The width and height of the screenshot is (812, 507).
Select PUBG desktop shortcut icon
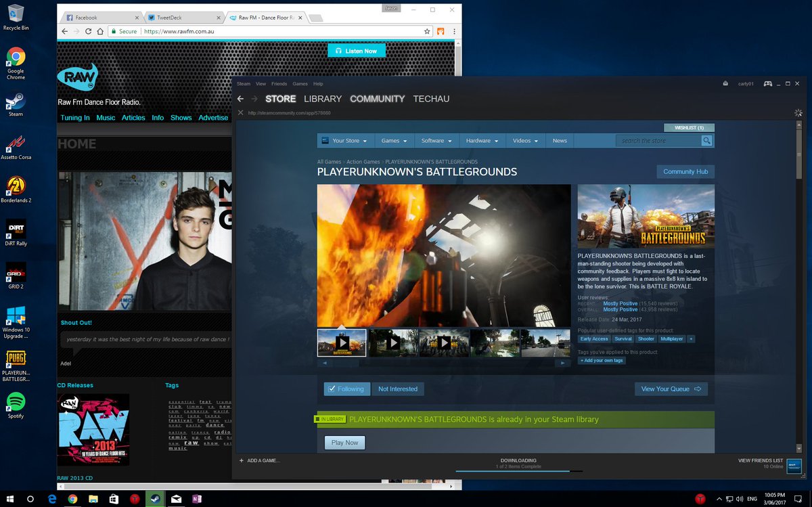click(x=16, y=366)
